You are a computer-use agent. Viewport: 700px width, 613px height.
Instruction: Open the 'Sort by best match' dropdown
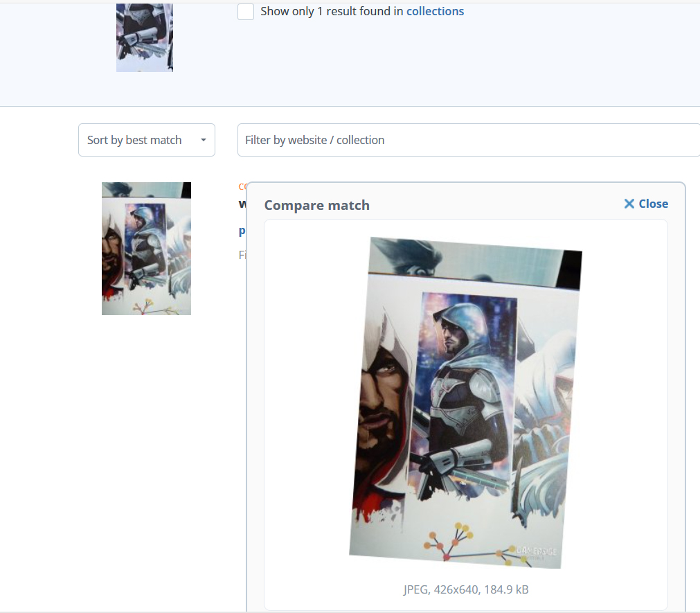point(146,140)
